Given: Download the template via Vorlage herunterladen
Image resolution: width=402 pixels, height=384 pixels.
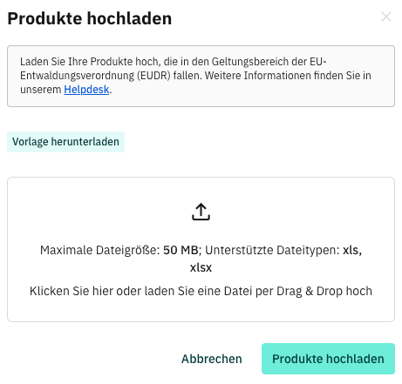Looking at the screenshot, I should [66, 142].
